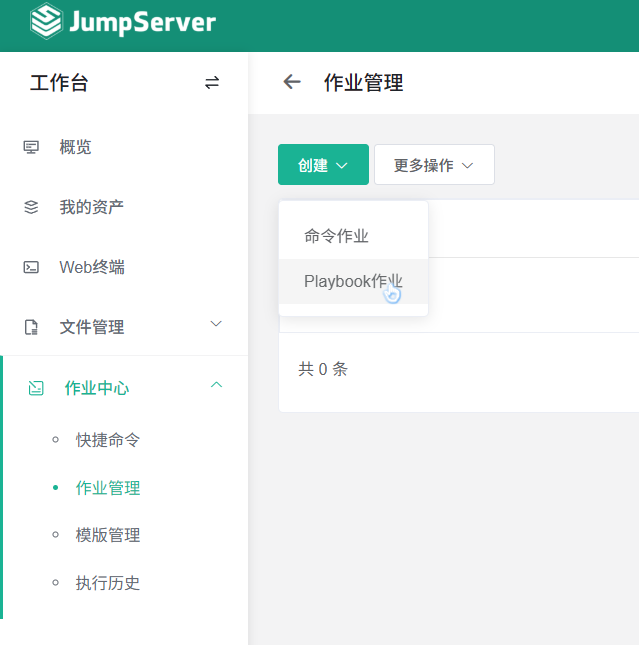Viewport: 639px width, 645px height.
Task: Click the Web终端 terminal icon
Action: coord(31,267)
